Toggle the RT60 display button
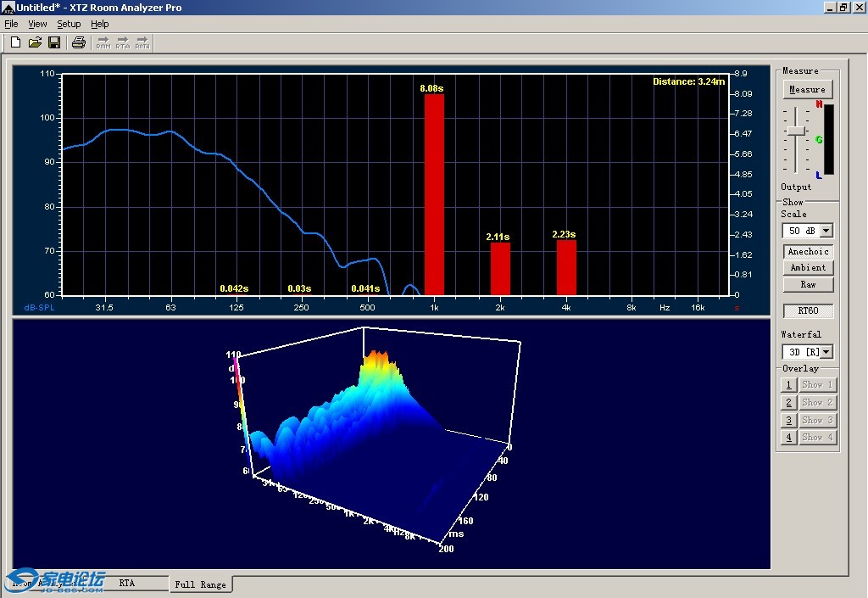This screenshot has width=868, height=598. pyautogui.click(x=808, y=310)
